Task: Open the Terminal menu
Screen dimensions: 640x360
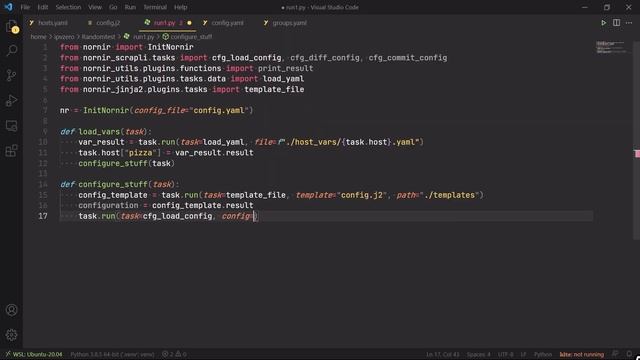Action: click(155, 7)
